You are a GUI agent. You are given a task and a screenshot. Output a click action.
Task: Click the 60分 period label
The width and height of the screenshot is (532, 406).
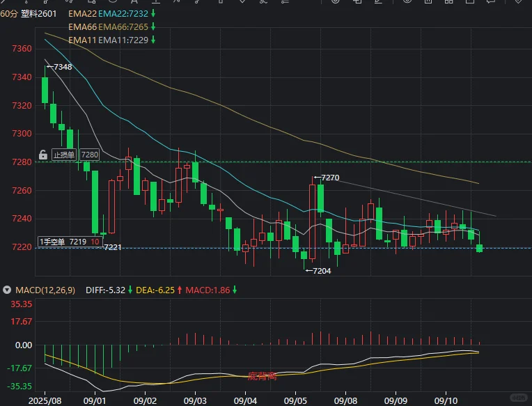click(x=9, y=13)
